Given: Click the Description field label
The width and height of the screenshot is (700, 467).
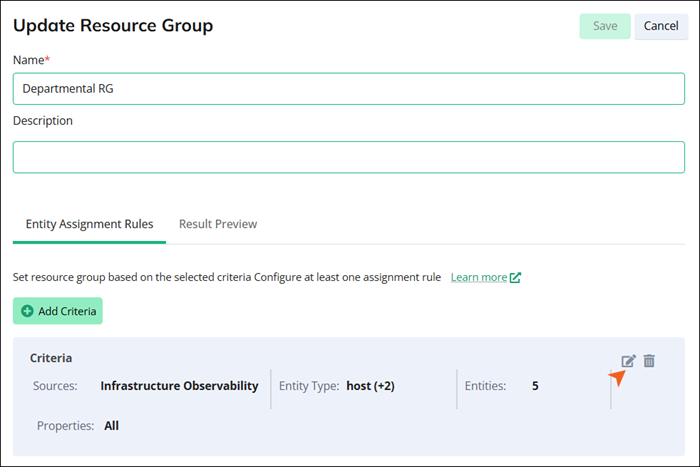Looking at the screenshot, I should coord(43,121).
